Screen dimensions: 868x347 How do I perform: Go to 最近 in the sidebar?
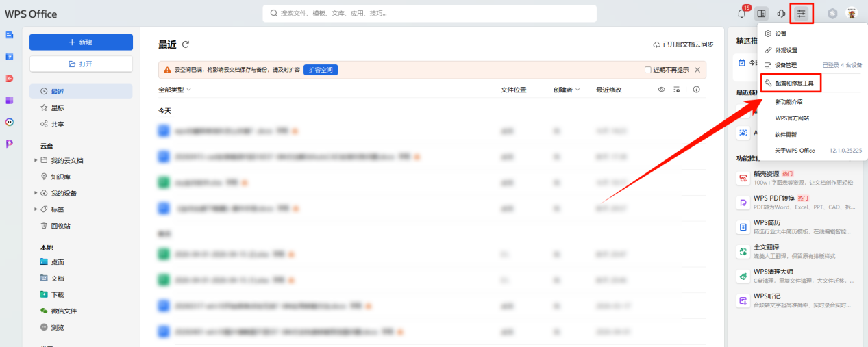pos(81,91)
